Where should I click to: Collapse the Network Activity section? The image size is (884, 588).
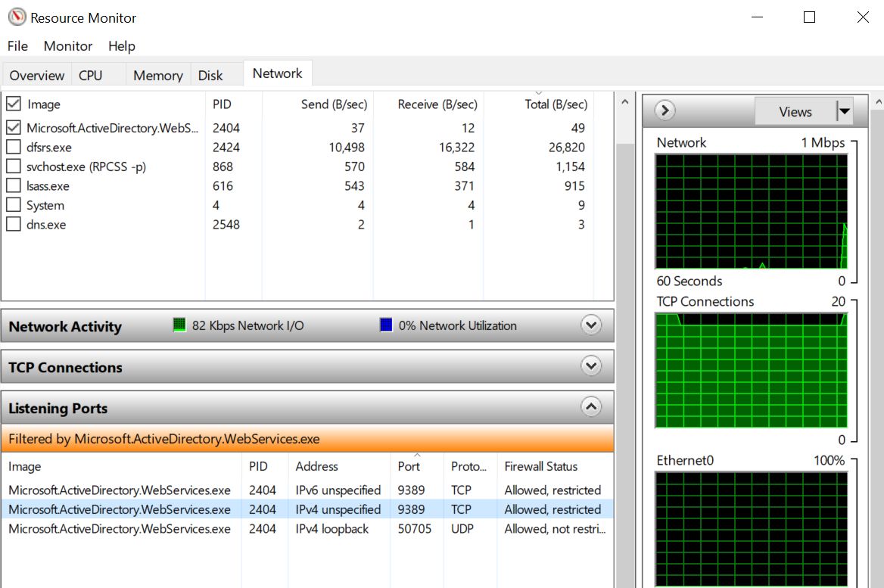[592, 325]
